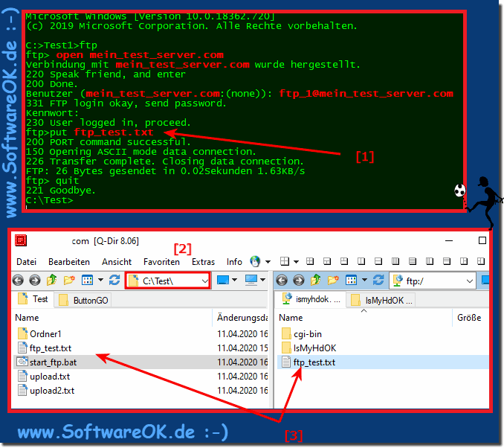
Task: Expand the arrow beside the globe icon
Action: (x=268, y=262)
